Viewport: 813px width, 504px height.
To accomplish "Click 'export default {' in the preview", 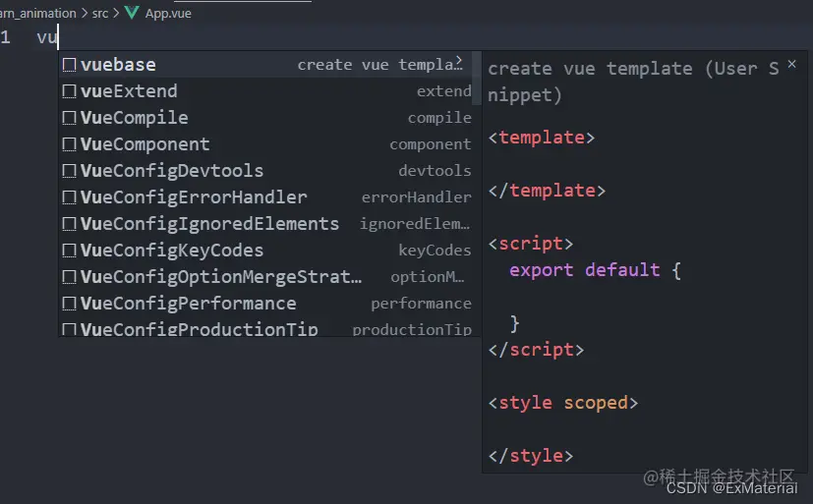I will (595, 270).
